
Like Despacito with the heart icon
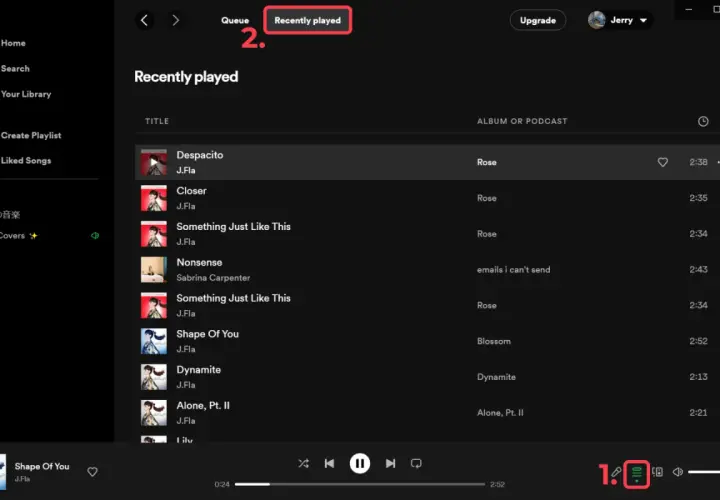[x=663, y=162]
